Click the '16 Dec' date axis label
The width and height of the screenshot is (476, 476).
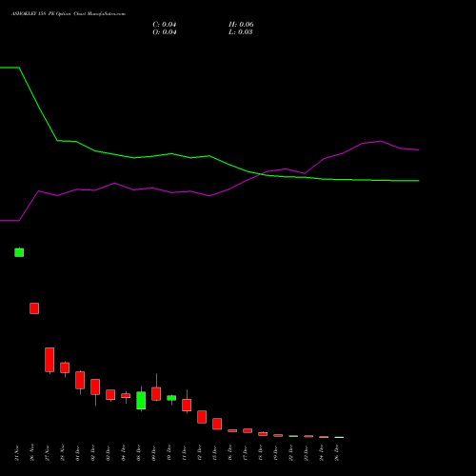tap(230, 453)
